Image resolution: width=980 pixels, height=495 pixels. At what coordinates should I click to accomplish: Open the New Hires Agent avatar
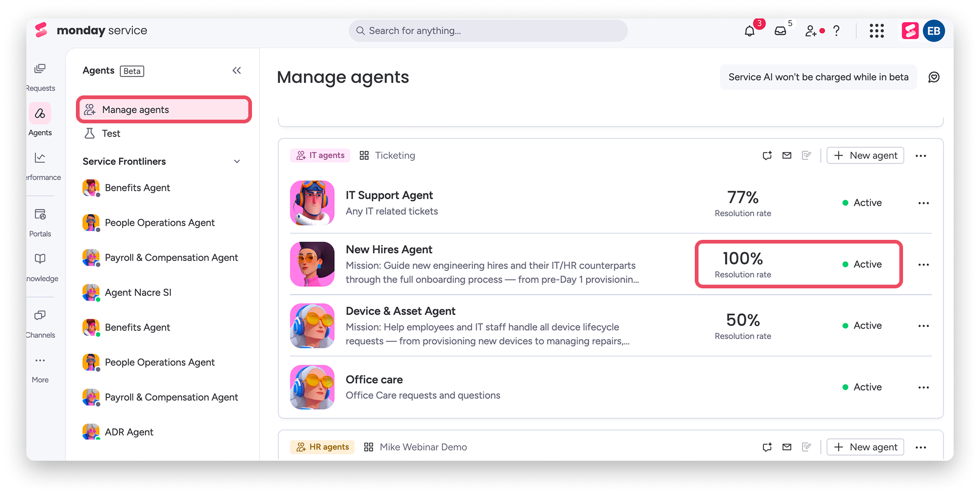(312, 265)
